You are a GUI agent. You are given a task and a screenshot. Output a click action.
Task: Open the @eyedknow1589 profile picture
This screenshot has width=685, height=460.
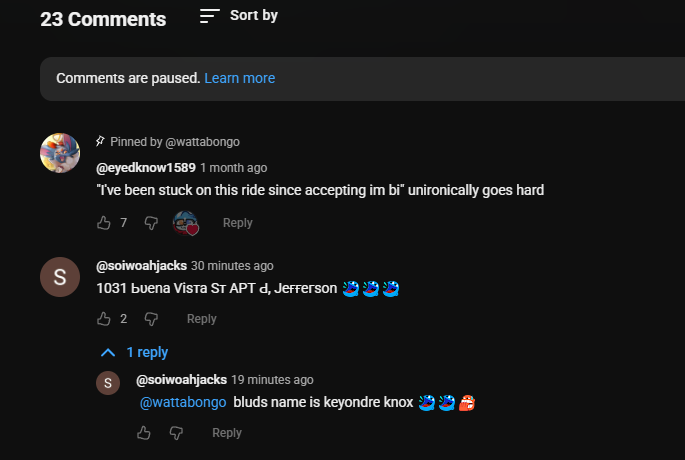[60, 153]
